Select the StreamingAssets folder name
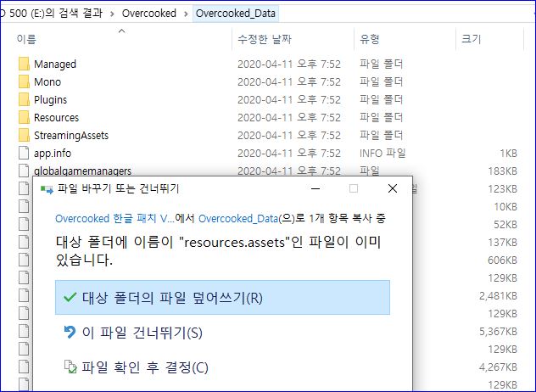The image size is (536, 392). 71,135
